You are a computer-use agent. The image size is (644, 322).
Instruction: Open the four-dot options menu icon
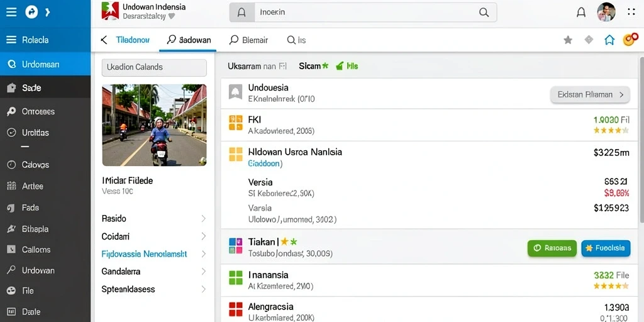click(x=631, y=12)
